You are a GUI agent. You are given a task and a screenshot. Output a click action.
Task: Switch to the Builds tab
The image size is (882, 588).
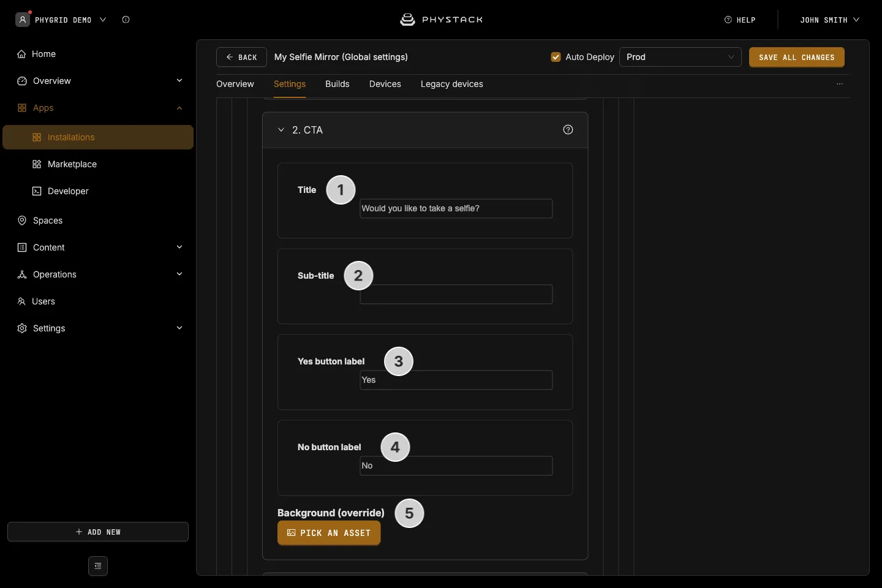pos(337,84)
